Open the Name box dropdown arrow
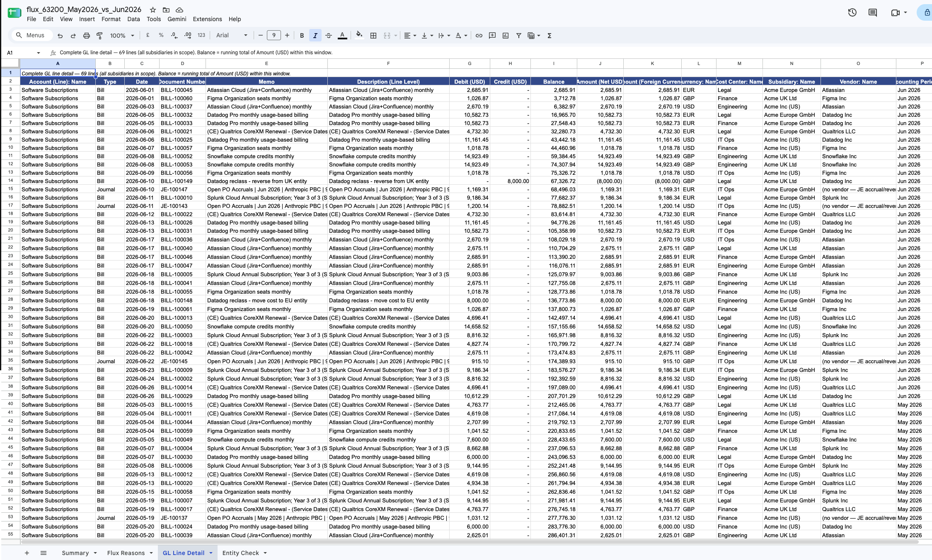This screenshot has width=932, height=560. (39, 53)
